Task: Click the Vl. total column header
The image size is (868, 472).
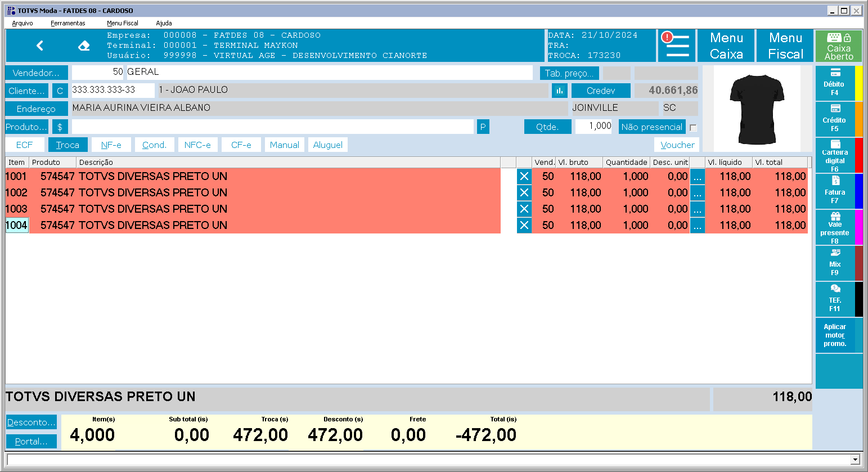Action: click(780, 162)
